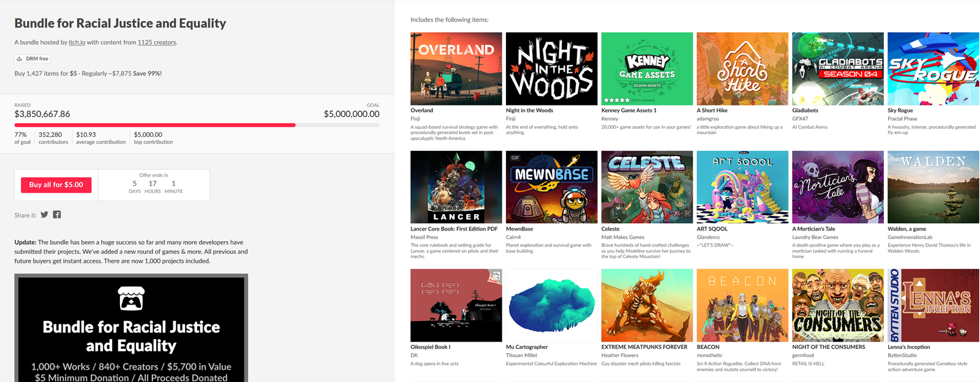Image resolution: width=980 pixels, height=382 pixels.
Task: Open Night in the Woods cover image
Action: [552, 69]
